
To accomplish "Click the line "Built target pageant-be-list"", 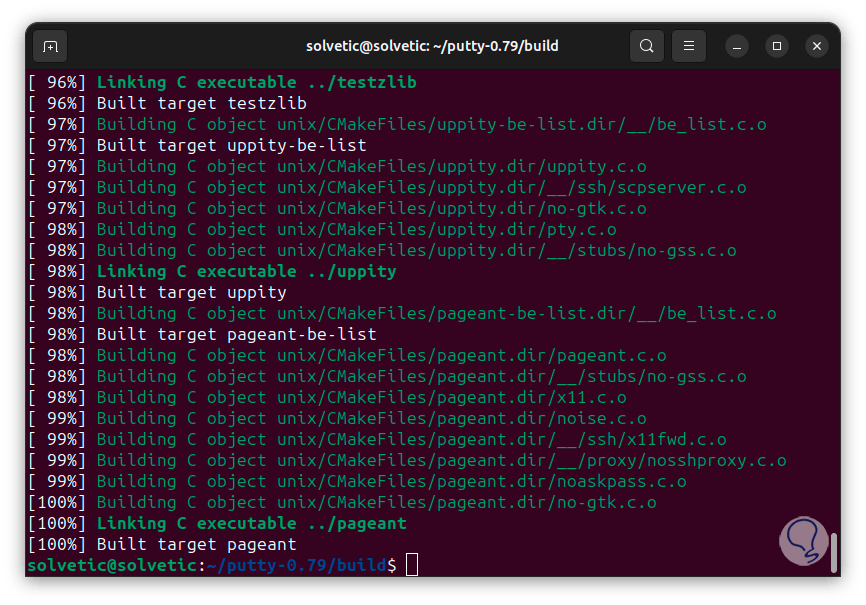I will pyautogui.click(x=202, y=334).
